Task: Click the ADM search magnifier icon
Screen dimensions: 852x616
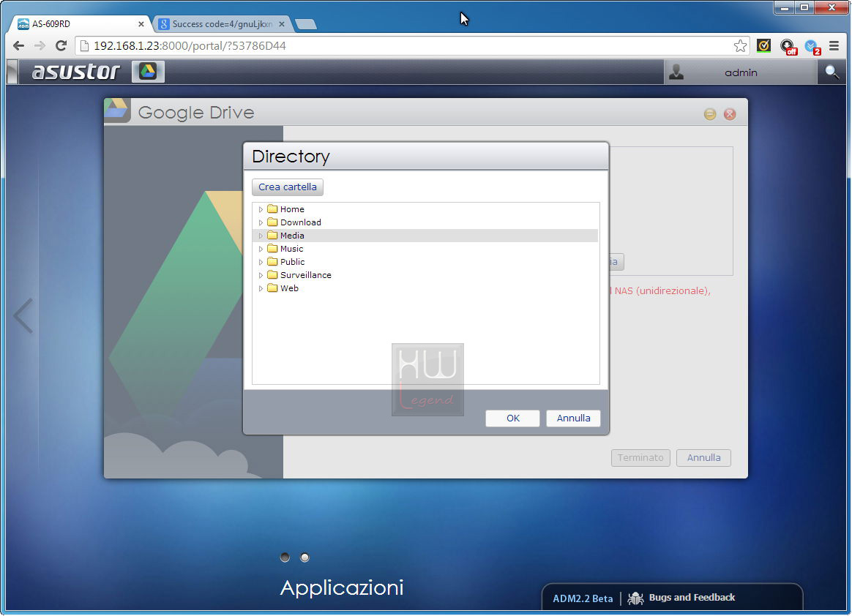Action: [832, 72]
